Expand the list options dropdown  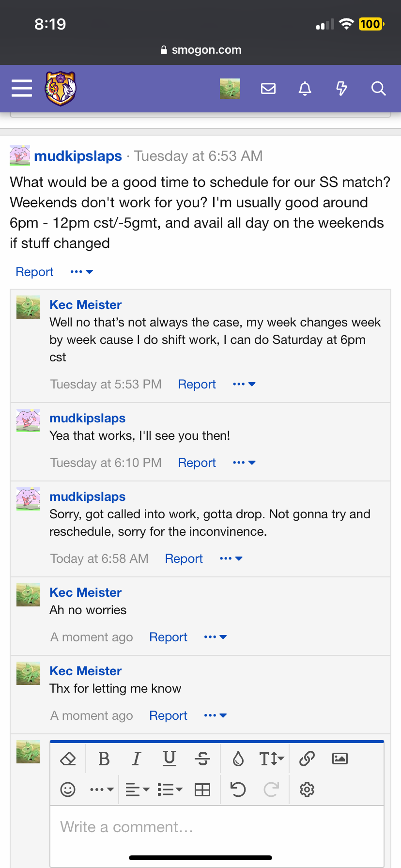[x=170, y=790]
